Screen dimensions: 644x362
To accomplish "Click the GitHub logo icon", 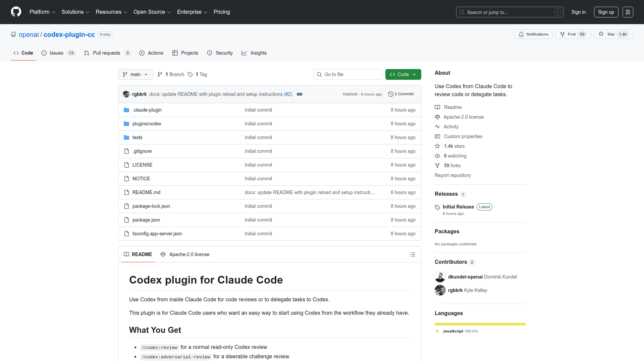I will point(16,12).
